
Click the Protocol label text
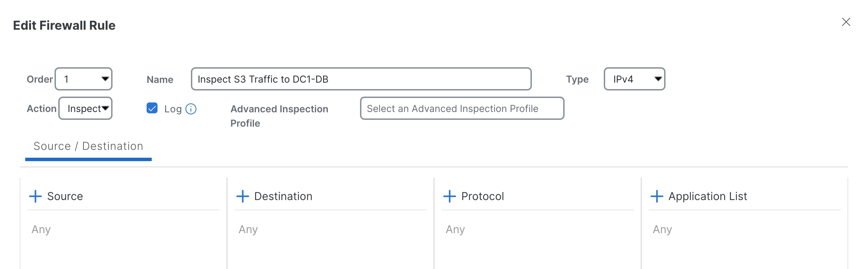point(482,196)
